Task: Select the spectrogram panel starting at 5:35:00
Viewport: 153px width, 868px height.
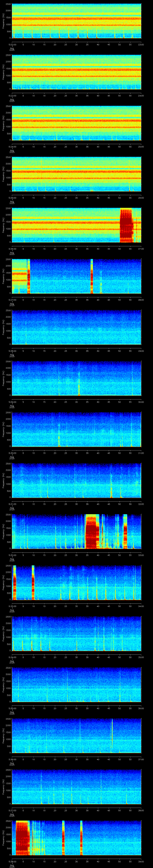Action: pyautogui.click(x=76, y=685)
